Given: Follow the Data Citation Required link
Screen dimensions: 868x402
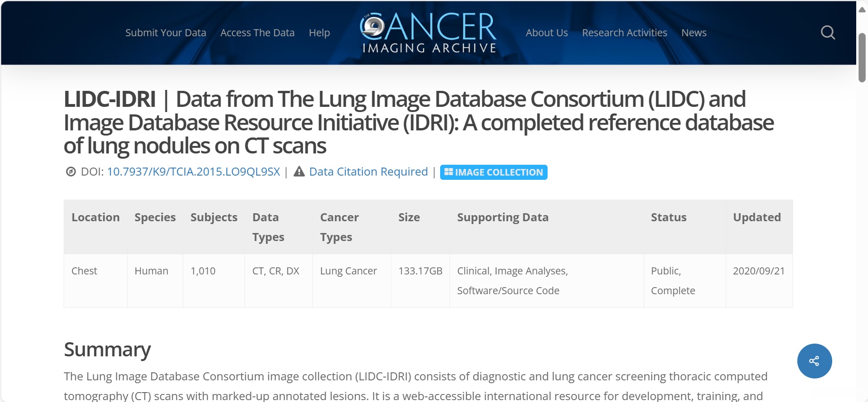Looking at the screenshot, I should pos(368,172).
